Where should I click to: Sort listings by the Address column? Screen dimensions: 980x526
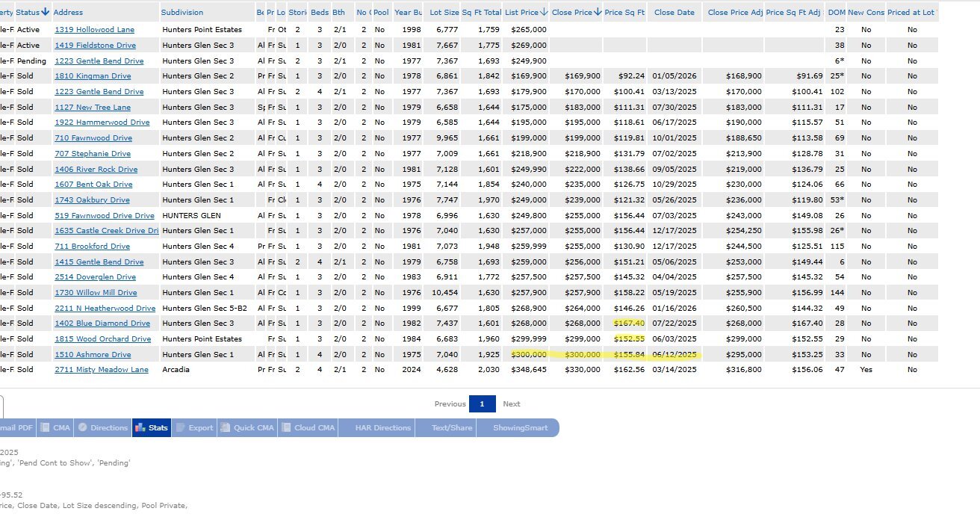pos(68,12)
